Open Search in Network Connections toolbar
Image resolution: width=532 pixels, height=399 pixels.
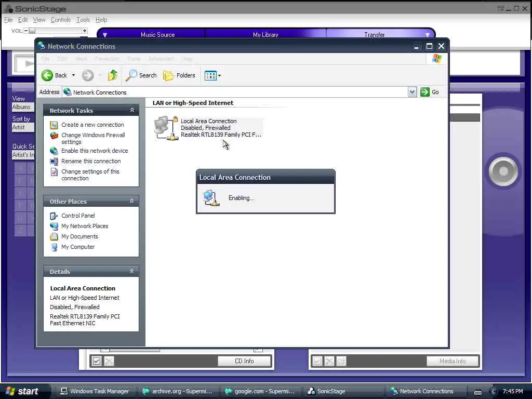(141, 75)
